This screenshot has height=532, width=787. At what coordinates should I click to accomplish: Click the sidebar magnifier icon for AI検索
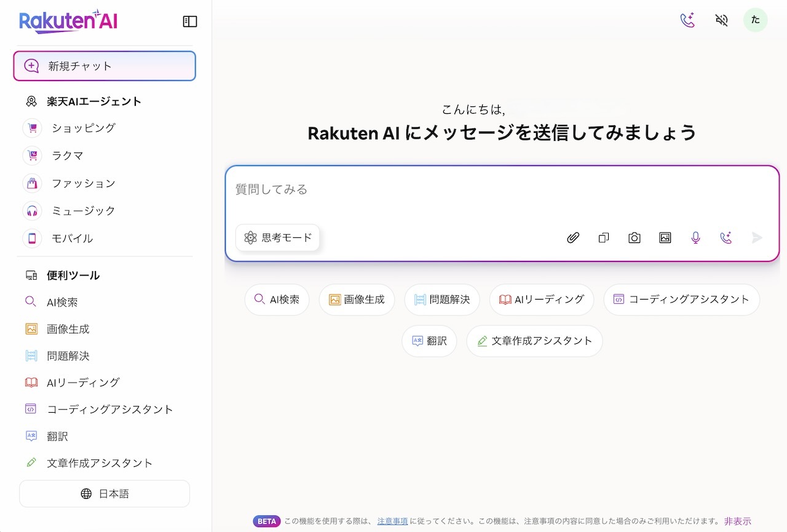point(31,302)
